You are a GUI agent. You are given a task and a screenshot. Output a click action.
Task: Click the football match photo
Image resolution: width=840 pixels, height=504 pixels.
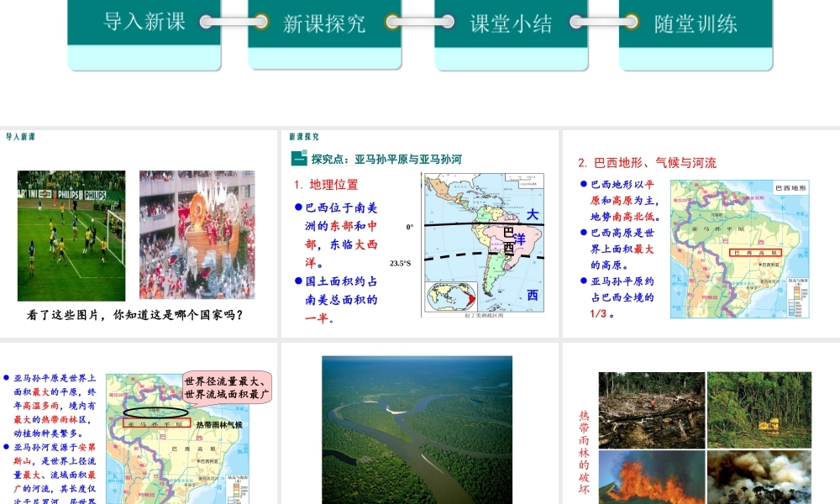coord(71,236)
